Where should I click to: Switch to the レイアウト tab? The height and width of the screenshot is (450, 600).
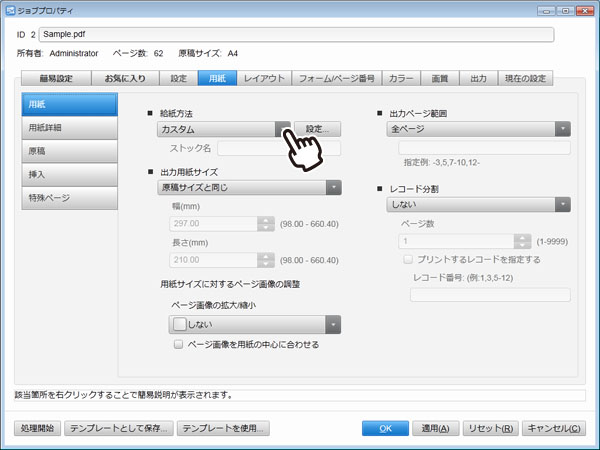(x=264, y=78)
